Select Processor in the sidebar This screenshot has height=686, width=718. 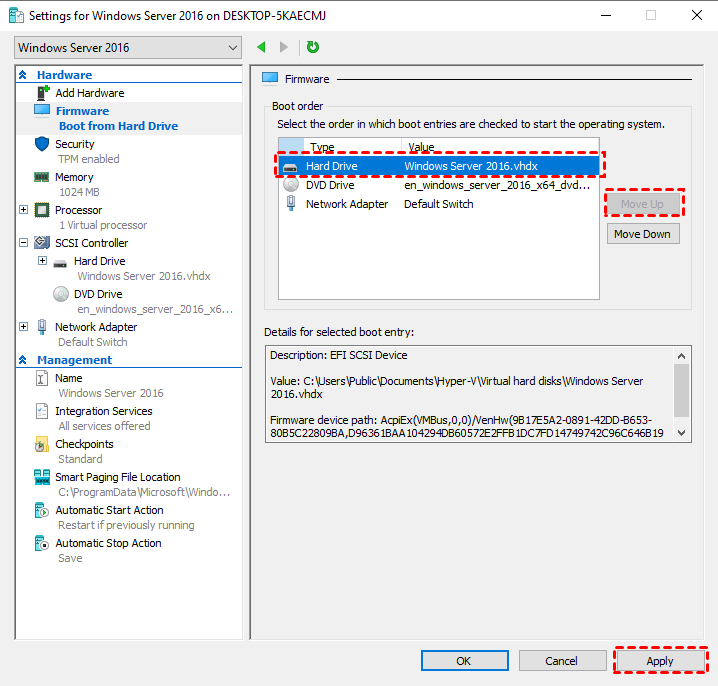click(78, 210)
